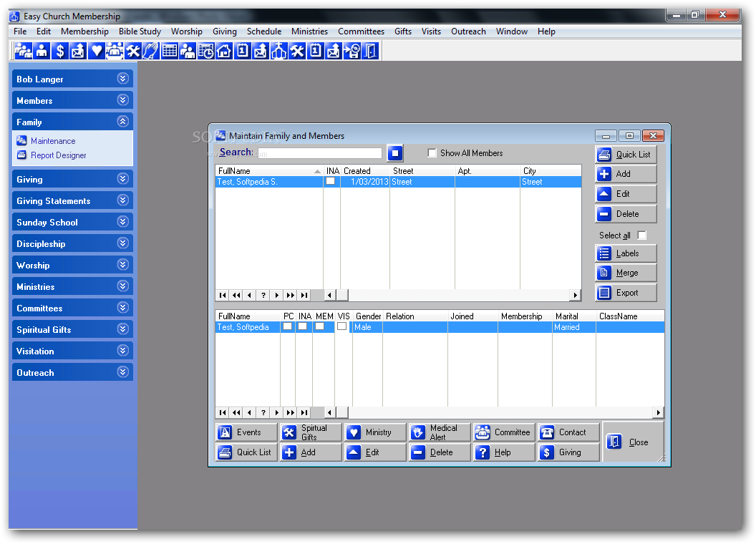
Task: Expand the Spiritual Gifts sidebar panel
Action: (x=72, y=329)
